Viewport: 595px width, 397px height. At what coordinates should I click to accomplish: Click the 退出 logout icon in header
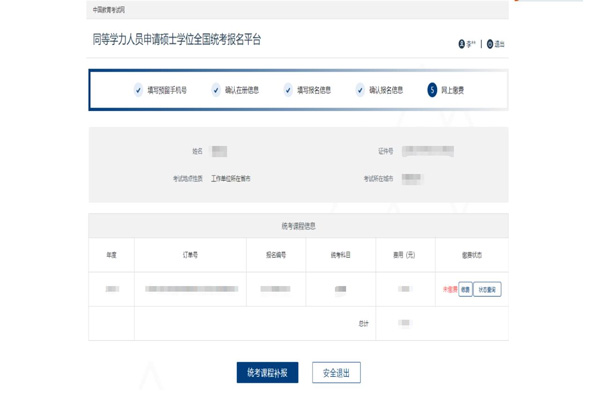pos(490,44)
